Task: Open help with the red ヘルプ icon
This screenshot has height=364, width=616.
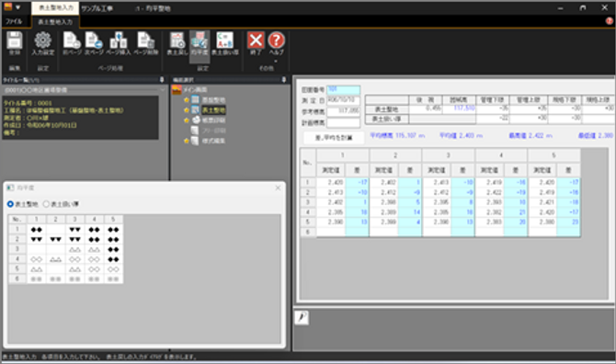Action: tap(276, 40)
